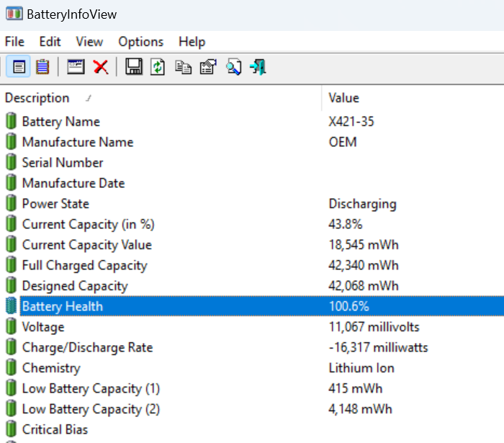
Task: Click the Show Battery Log toolbar icon
Action: [x=42, y=67]
